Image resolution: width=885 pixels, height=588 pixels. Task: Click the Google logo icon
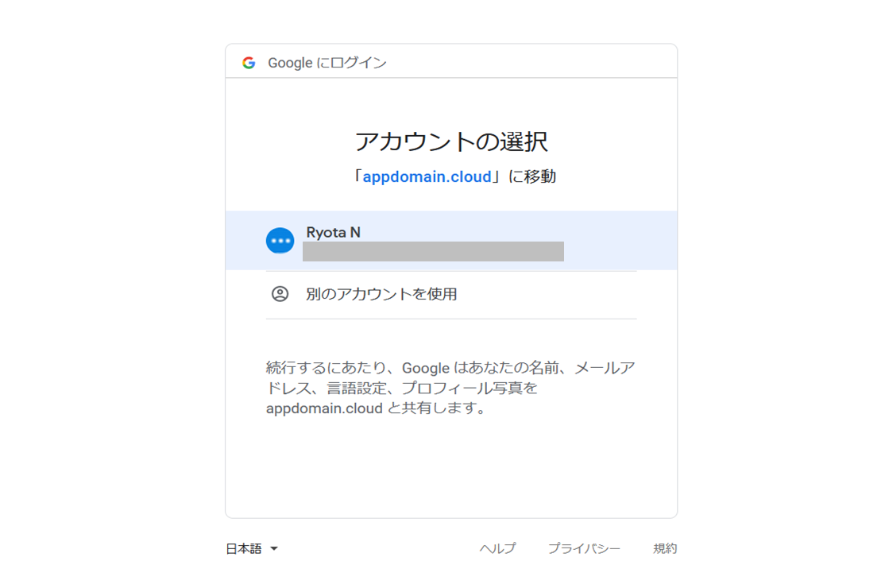(249, 63)
